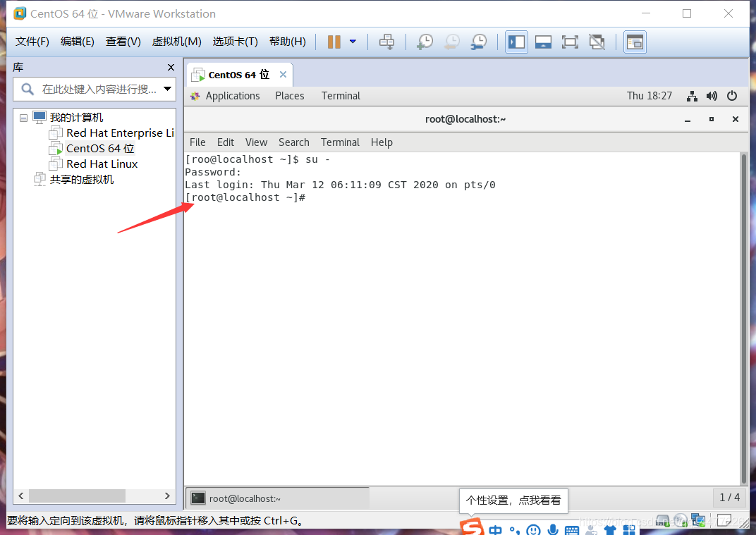
Task: Click the VMware hard disk status icon
Action: (x=662, y=521)
